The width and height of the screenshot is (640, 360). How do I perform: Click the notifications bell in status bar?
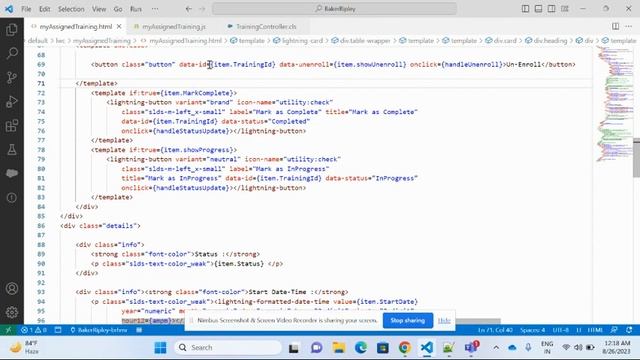click(x=629, y=330)
